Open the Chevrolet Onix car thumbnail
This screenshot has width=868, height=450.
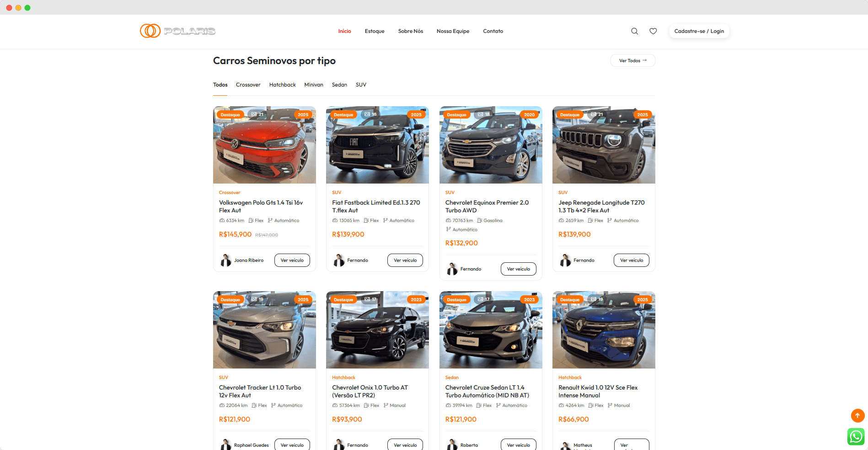[377, 330]
